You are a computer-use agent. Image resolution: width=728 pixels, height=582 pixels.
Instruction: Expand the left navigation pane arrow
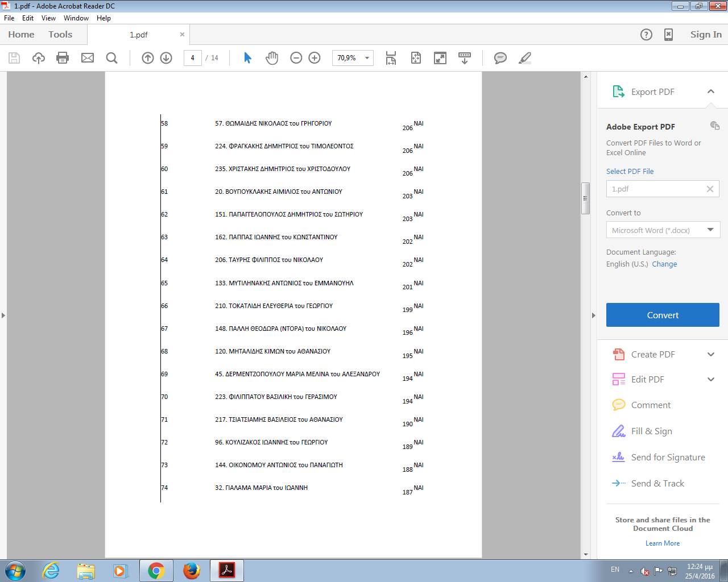point(3,315)
